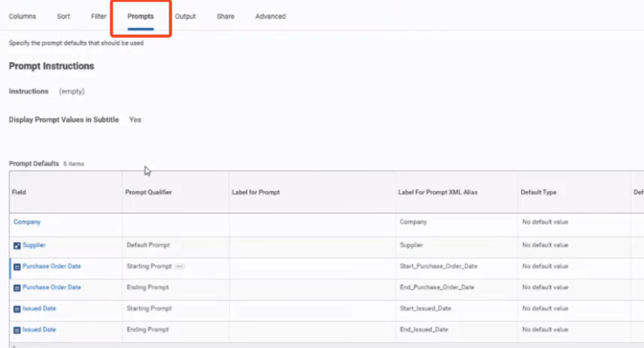Click No default value in End_Issued_Date row
644x348 pixels.
(x=545, y=329)
